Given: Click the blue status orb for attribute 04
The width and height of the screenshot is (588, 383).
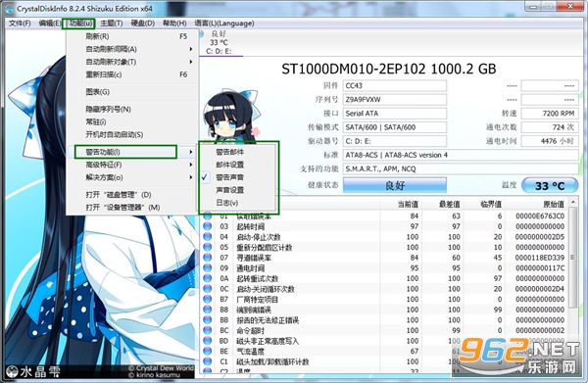Looking at the screenshot, I should tap(208, 237).
